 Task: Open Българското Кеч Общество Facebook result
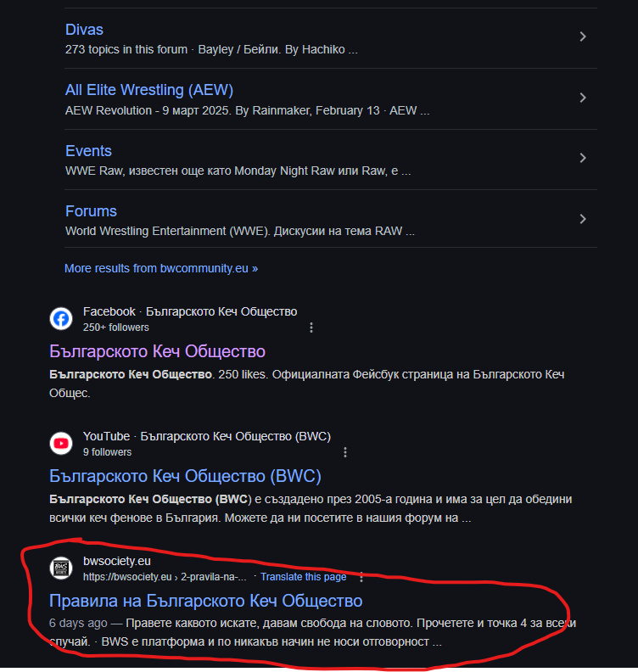click(x=157, y=351)
